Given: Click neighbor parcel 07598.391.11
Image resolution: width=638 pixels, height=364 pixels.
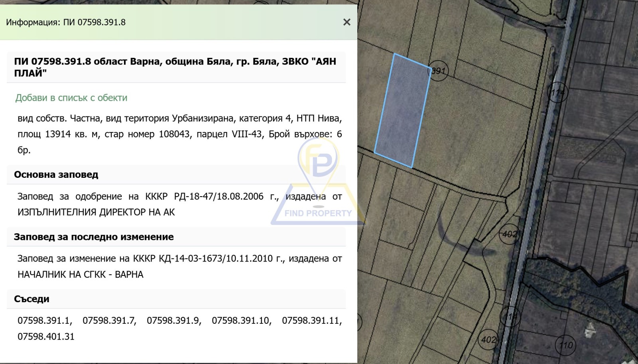Looking at the screenshot, I should [x=312, y=321].
